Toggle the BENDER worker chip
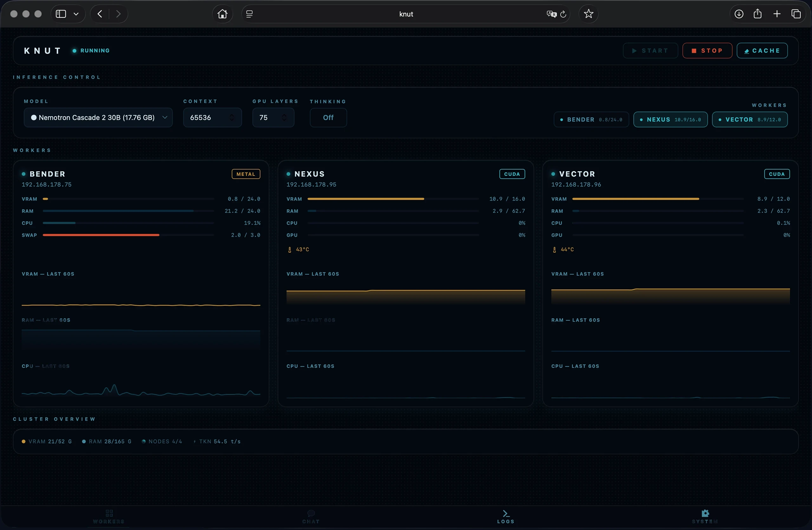812x530 pixels. 591,120
